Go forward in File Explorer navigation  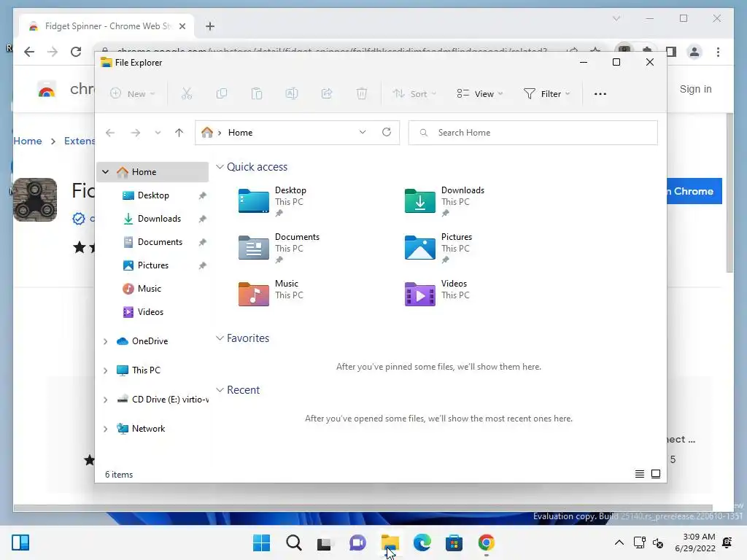[136, 133]
